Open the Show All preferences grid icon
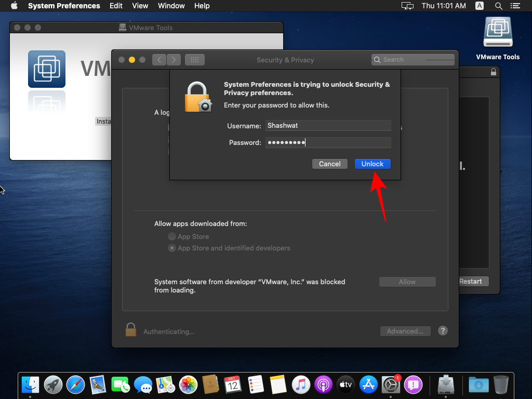 (x=195, y=59)
